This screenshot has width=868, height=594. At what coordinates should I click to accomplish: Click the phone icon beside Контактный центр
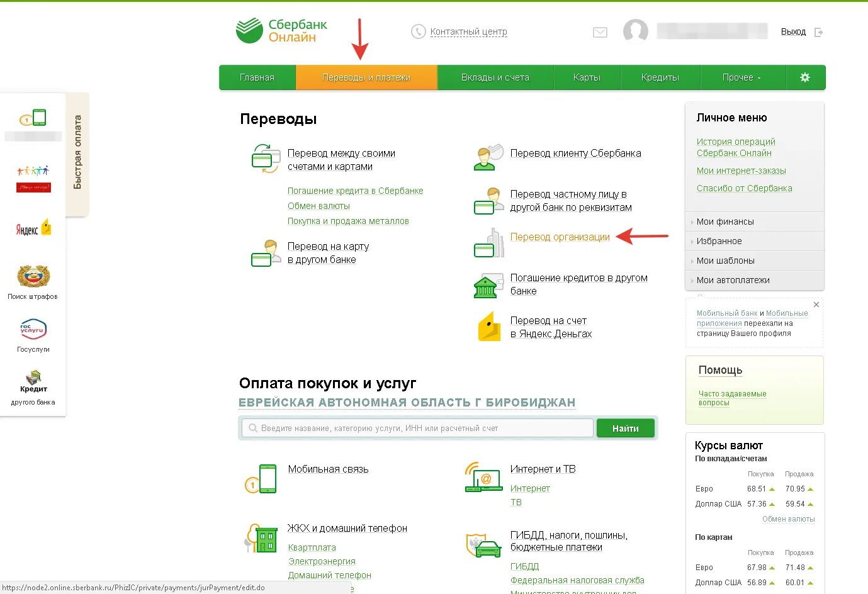pyautogui.click(x=418, y=31)
